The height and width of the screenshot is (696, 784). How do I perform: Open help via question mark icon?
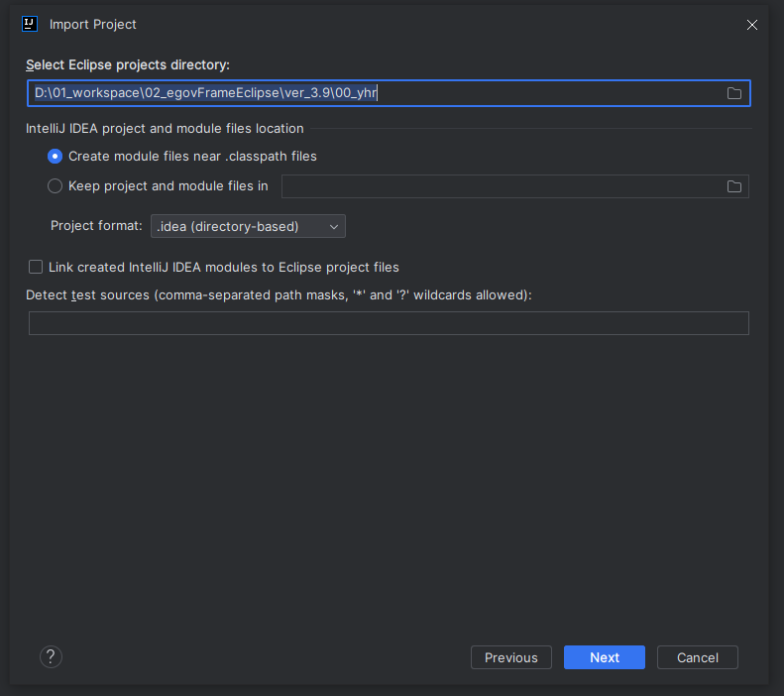[x=51, y=657]
